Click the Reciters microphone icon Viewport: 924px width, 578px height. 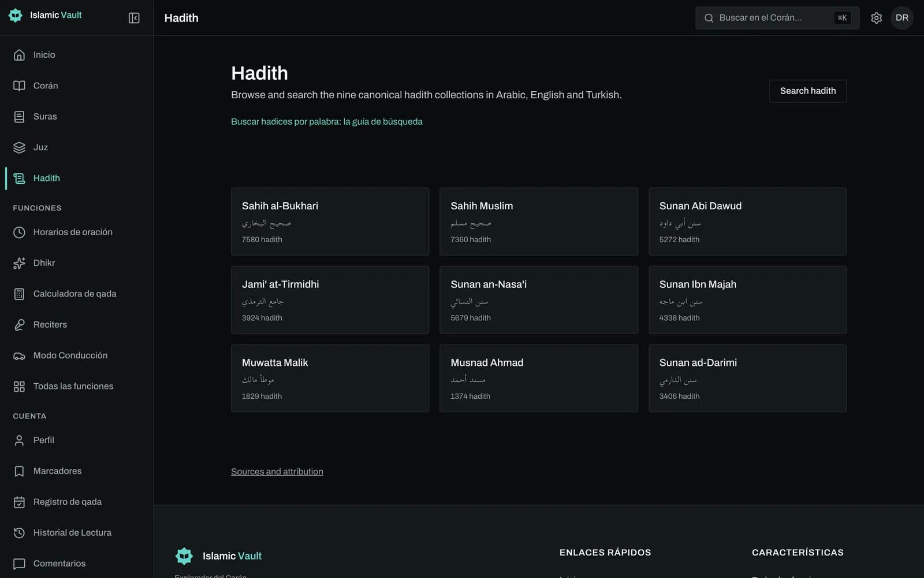[x=19, y=325]
